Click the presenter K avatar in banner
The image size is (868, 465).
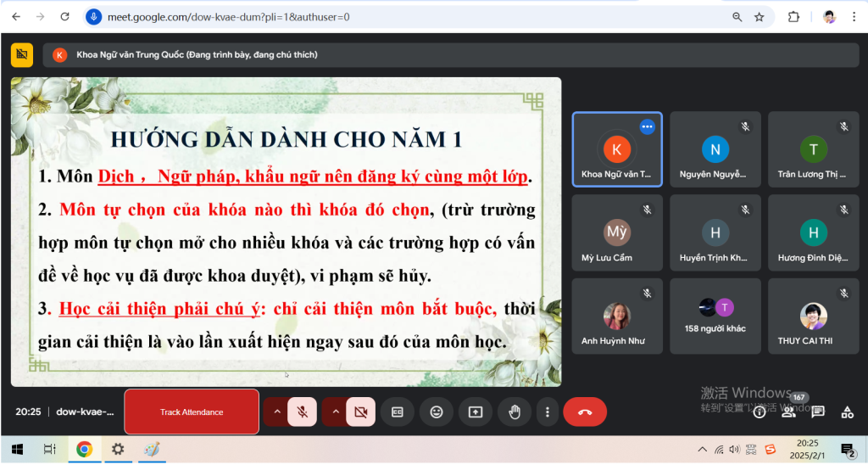(x=60, y=55)
